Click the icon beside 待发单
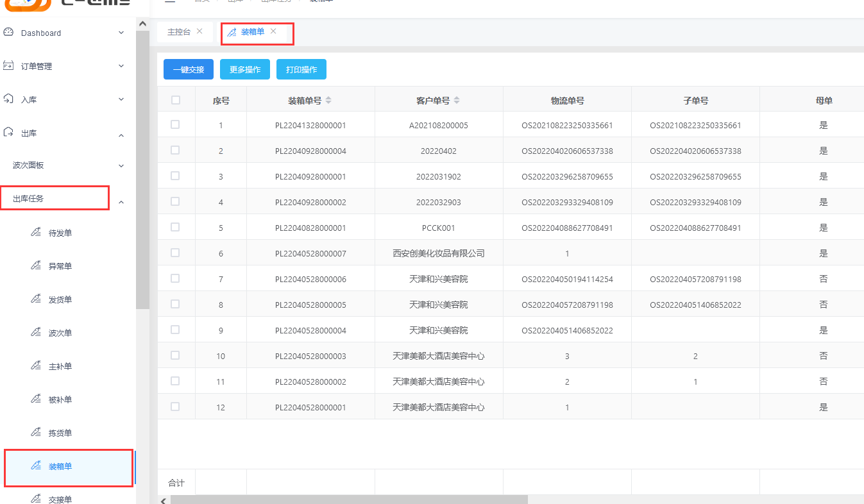This screenshot has height=504, width=864. [36, 232]
